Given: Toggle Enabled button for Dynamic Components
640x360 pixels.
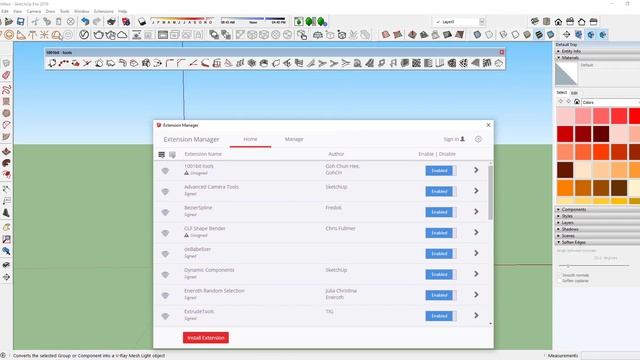Looking at the screenshot, I should (x=441, y=275).
